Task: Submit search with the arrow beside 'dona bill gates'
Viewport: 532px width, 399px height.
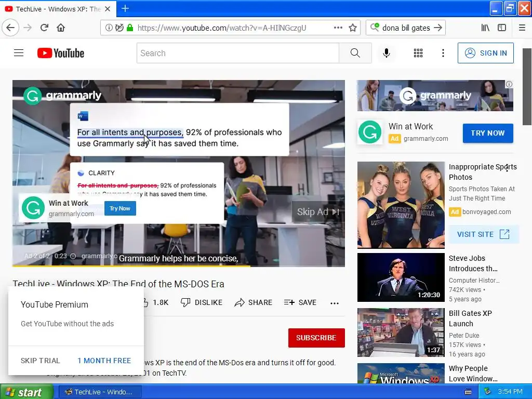Action: 438,28
